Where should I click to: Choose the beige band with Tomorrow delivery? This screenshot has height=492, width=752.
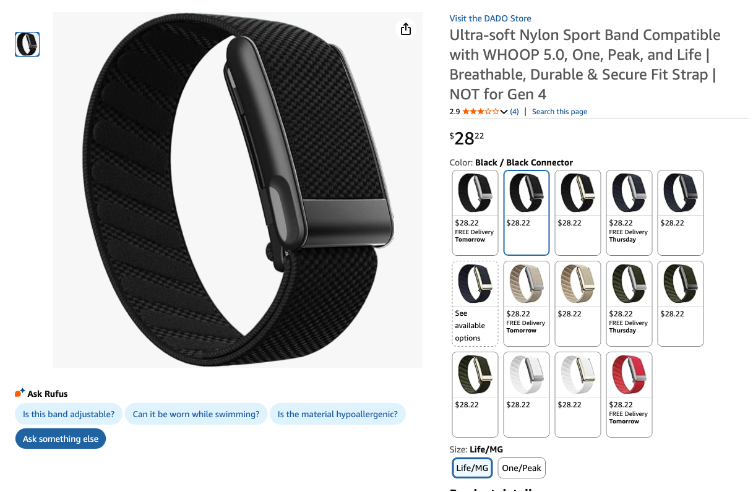point(526,304)
